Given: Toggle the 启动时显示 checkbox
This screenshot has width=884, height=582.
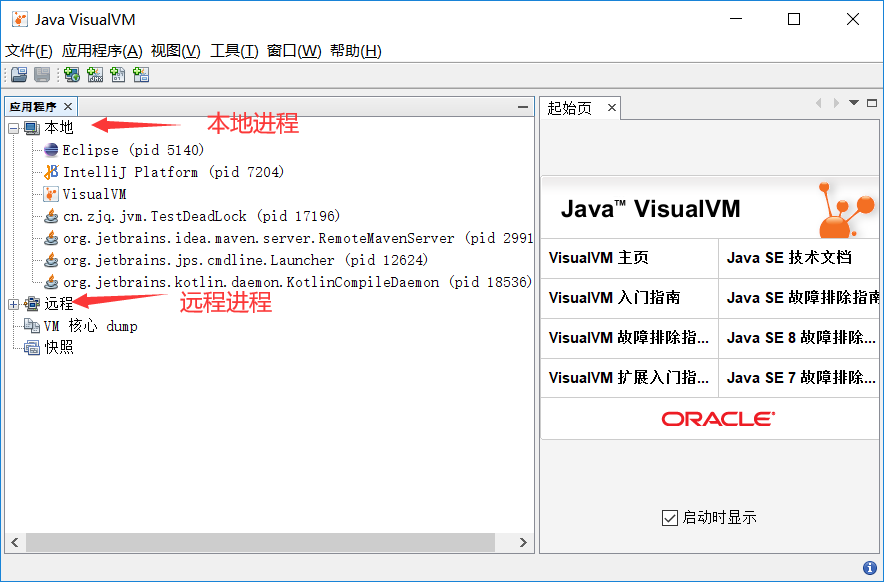Looking at the screenshot, I should (x=669, y=518).
